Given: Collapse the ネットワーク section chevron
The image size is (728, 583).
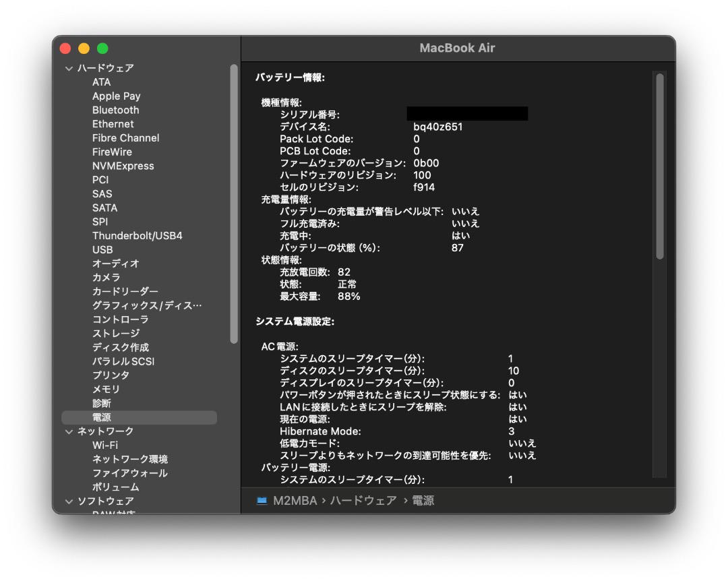Looking at the screenshot, I should 69,431.
